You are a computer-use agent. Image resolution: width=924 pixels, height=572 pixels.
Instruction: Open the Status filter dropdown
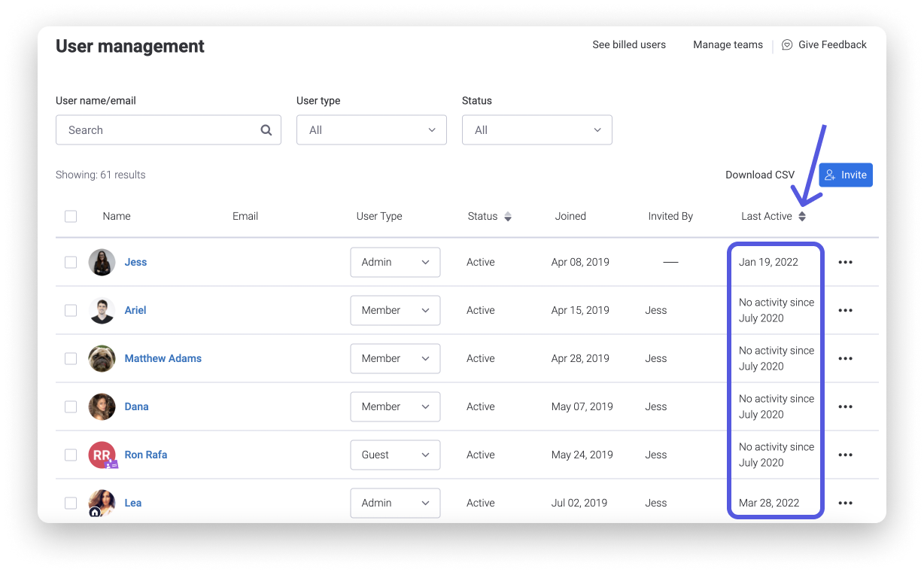536,129
